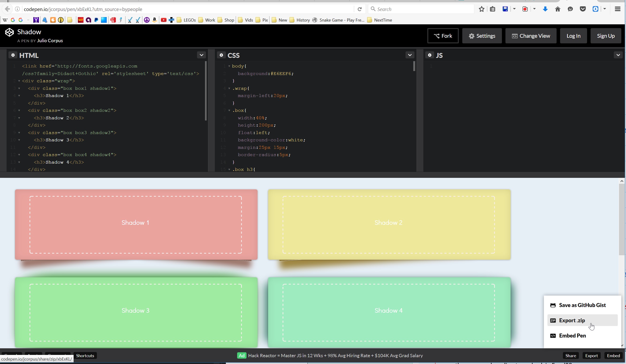
Task: Click the page reload icon
Action: (x=360, y=9)
